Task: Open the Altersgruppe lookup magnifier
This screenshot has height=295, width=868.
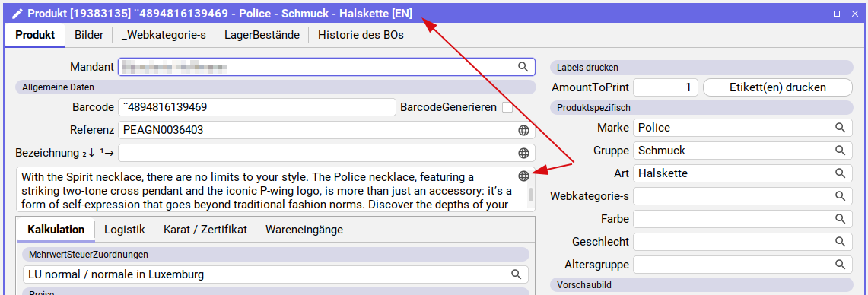Action: 841,265
